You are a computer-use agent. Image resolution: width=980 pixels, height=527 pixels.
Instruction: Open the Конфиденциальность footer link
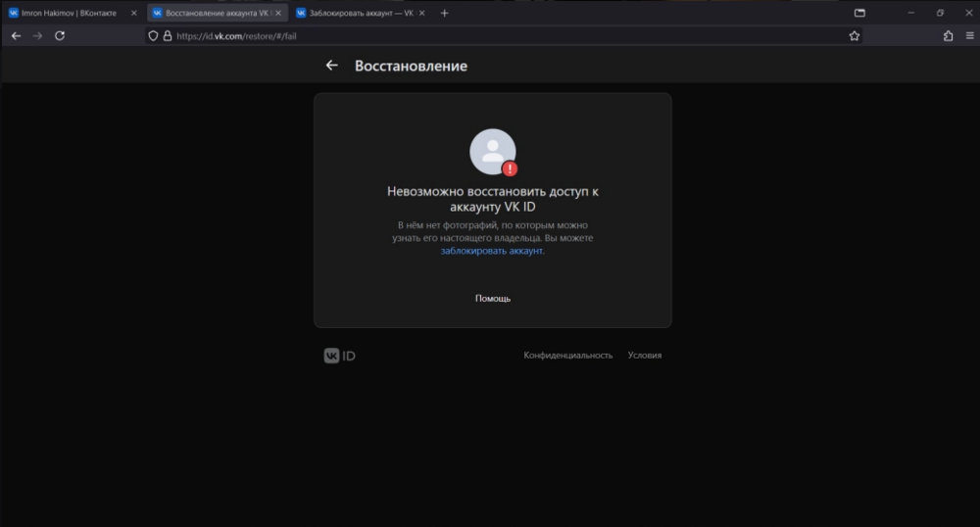568,356
